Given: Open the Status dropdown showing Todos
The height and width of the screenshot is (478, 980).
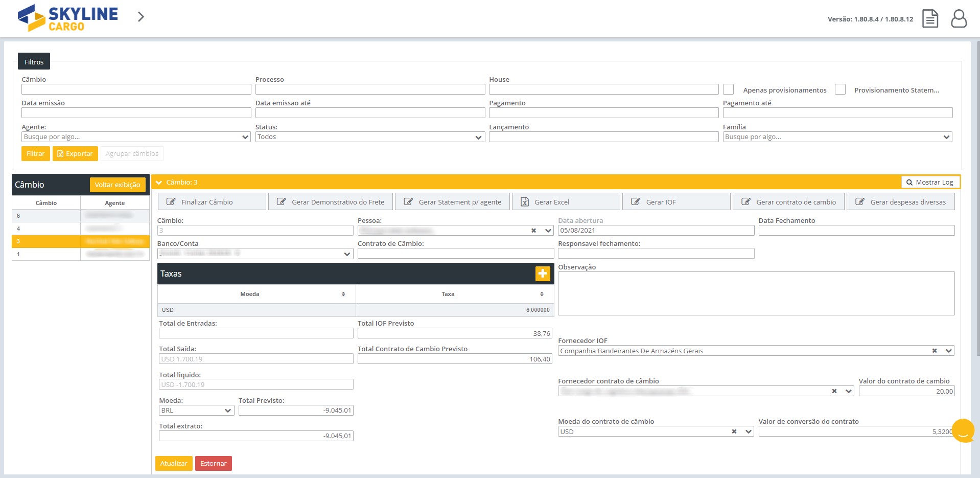Looking at the screenshot, I should tap(370, 137).
